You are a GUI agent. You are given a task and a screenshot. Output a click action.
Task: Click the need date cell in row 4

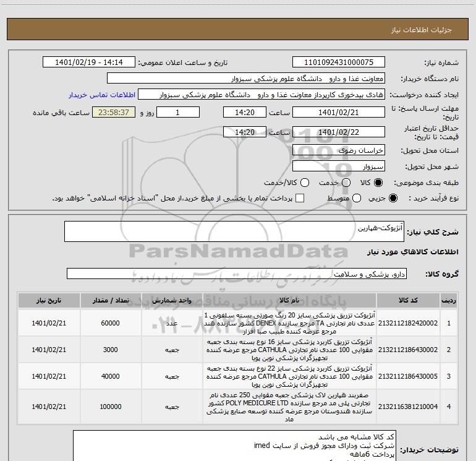(49, 407)
